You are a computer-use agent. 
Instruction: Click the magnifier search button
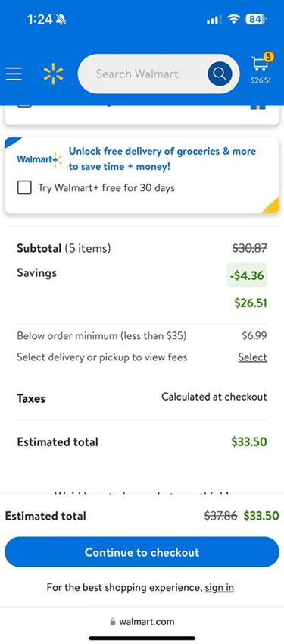(220, 74)
